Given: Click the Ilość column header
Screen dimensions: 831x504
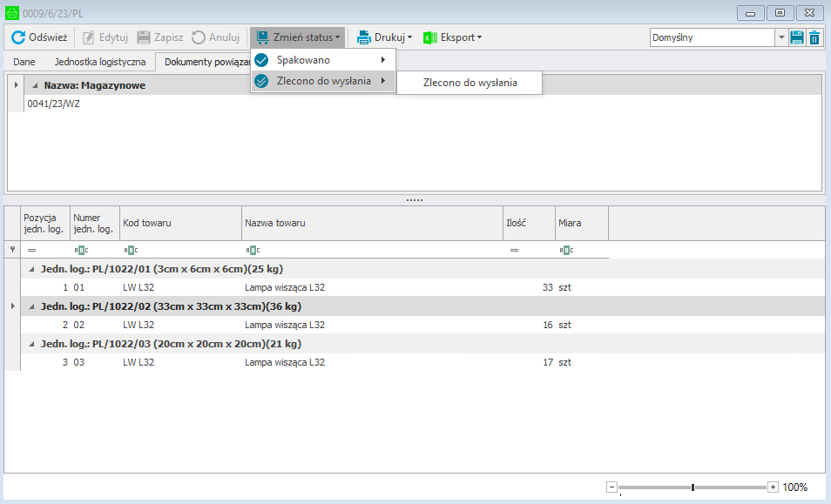Looking at the screenshot, I should pos(529,223).
